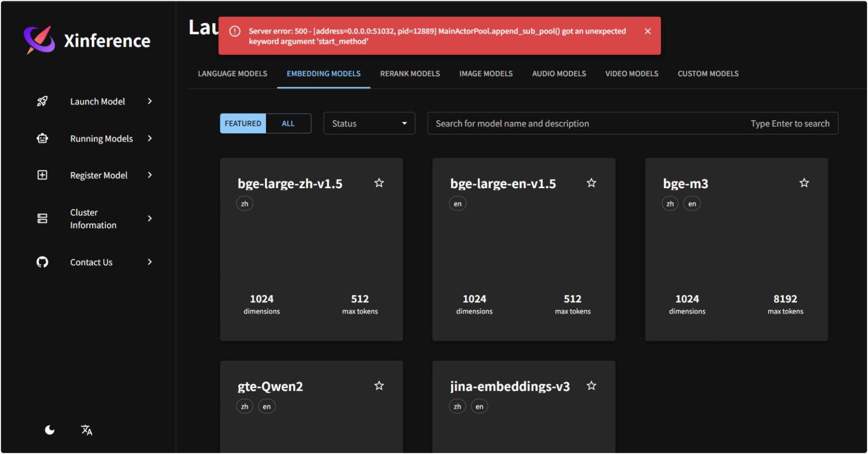This screenshot has height=454, width=868.
Task: Switch interface language with the translate icon
Action: 87,430
